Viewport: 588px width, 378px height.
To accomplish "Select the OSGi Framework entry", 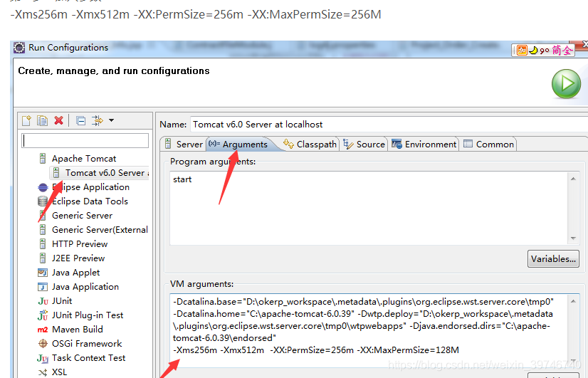I will (87, 344).
